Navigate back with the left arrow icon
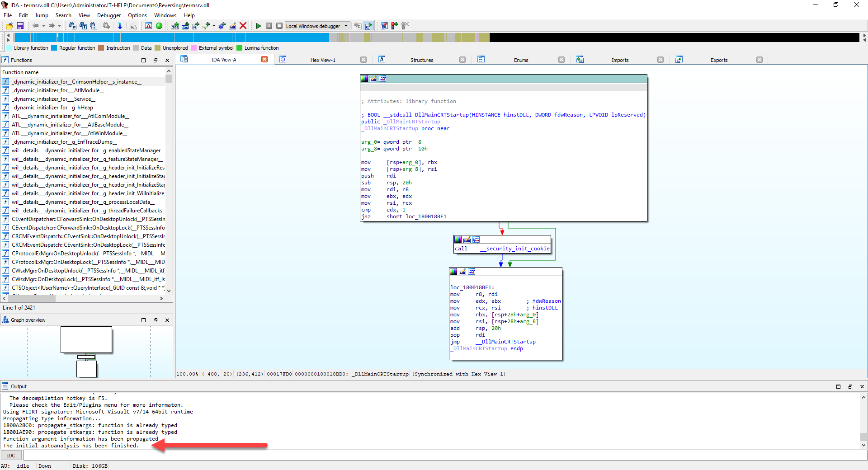The image size is (868, 470). (x=36, y=26)
